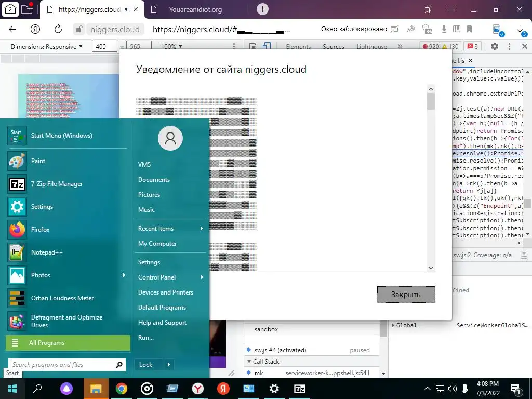This screenshot has height=399, width=532.
Task: Click the Lock button in Start menu
Action: (146, 365)
